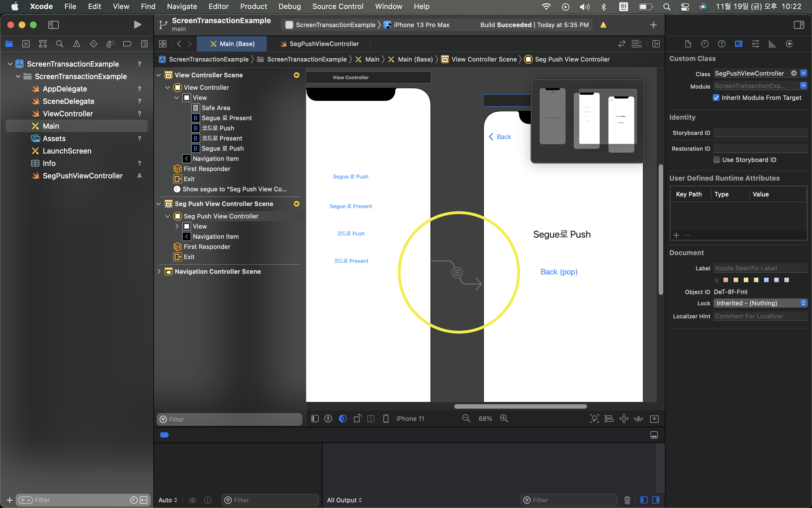
Task: Click the Back (pop) button on canvas
Action: pos(559,271)
